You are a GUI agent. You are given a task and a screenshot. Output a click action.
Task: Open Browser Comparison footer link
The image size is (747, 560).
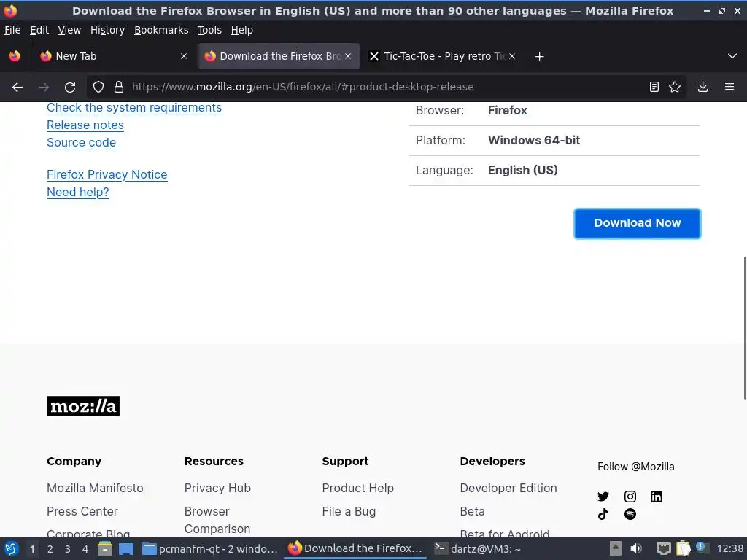click(217, 520)
